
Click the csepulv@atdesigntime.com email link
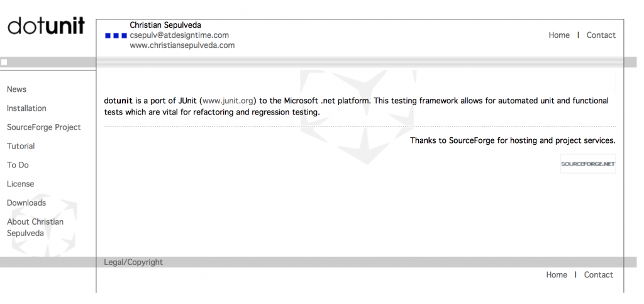tap(179, 35)
